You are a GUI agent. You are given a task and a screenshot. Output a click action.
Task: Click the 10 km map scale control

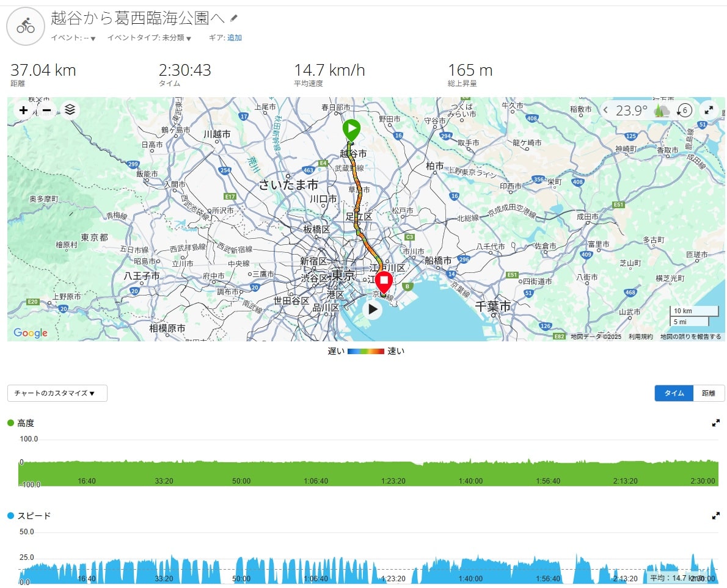(693, 311)
